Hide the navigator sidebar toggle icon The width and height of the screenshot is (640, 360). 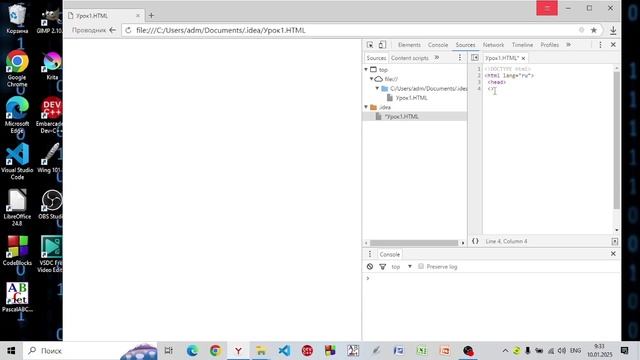tap(475, 58)
